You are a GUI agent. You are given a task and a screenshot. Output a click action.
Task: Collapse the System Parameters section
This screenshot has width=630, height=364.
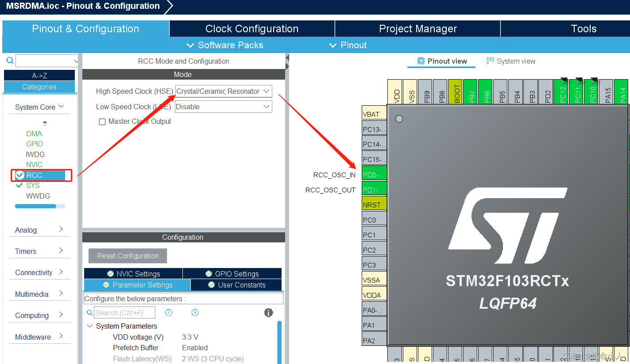[90, 326]
